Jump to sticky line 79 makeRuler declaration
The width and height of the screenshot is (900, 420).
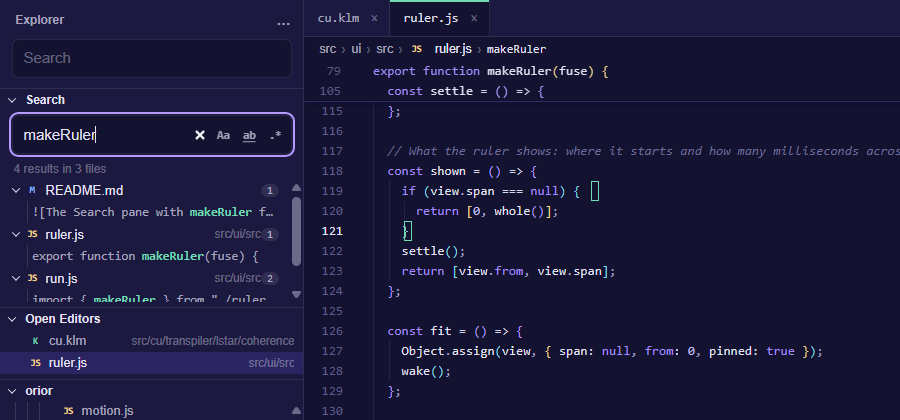coord(490,71)
